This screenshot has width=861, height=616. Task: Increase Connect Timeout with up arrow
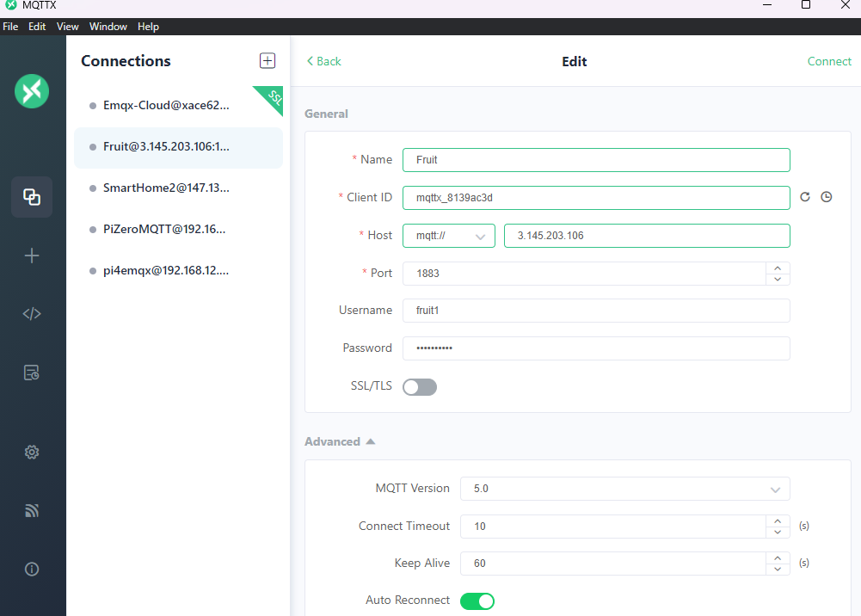tap(778, 521)
